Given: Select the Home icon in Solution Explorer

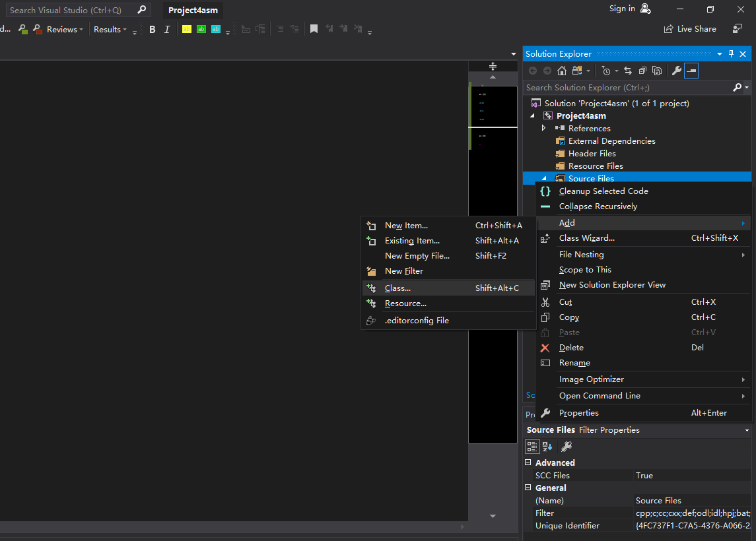Looking at the screenshot, I should click(561, 71).
